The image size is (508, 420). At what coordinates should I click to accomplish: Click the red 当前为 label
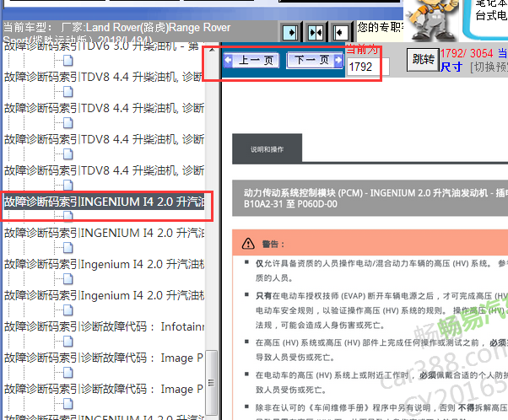click(362, 51)
